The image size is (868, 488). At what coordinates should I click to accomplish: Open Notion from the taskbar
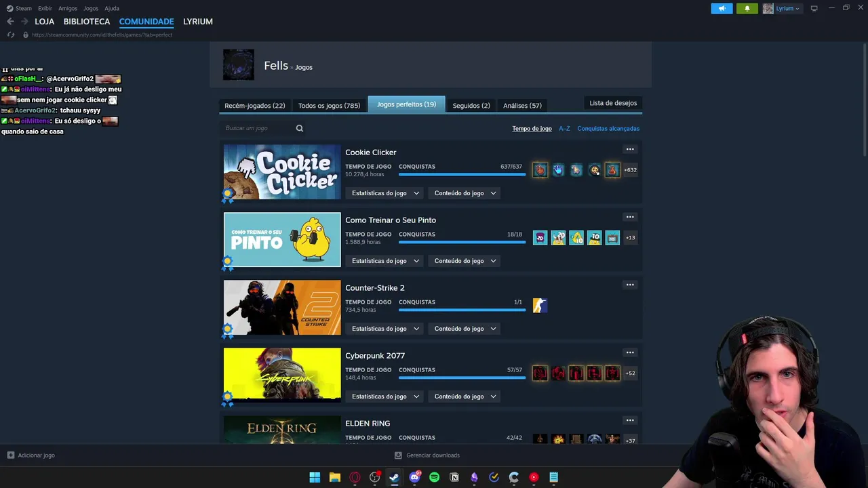[x=454, y=477]
